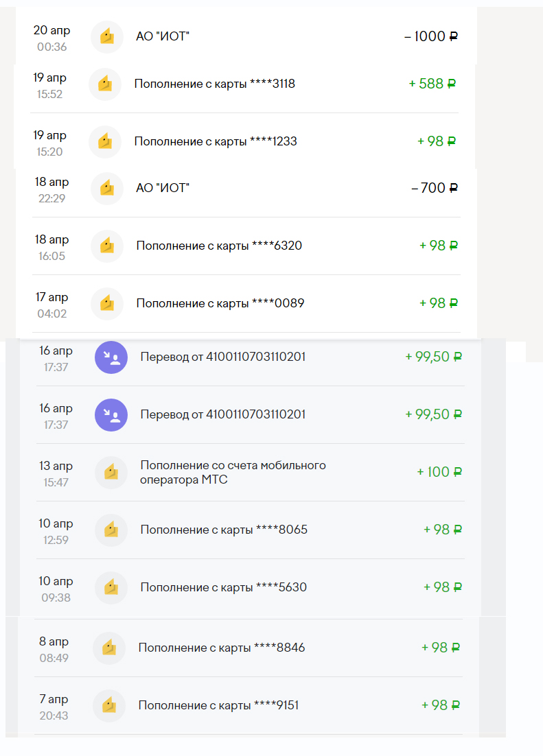Screen dimensions: 543x756
Task: Click the date 8 апр 08:49
Action: (54, 649)
